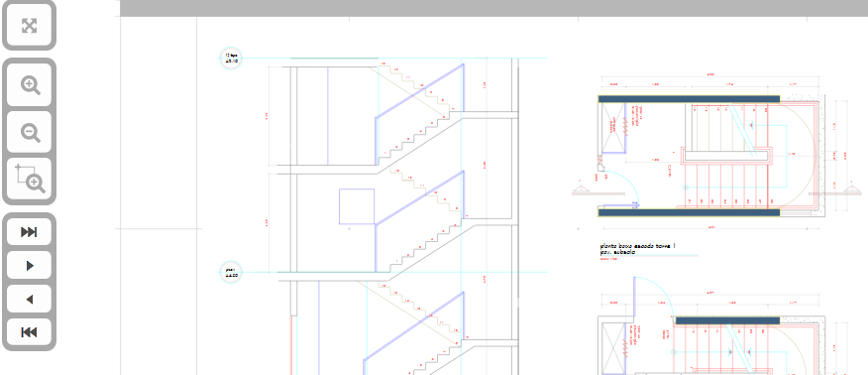
Task: Click the lower level marker circle in the stair section
Action: coord(231,273)
